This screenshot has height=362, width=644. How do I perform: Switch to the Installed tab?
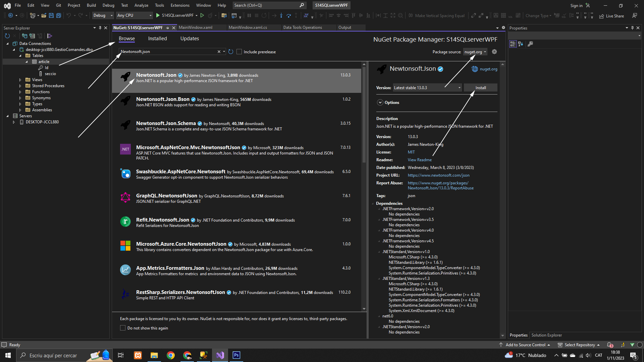point(157,39)
